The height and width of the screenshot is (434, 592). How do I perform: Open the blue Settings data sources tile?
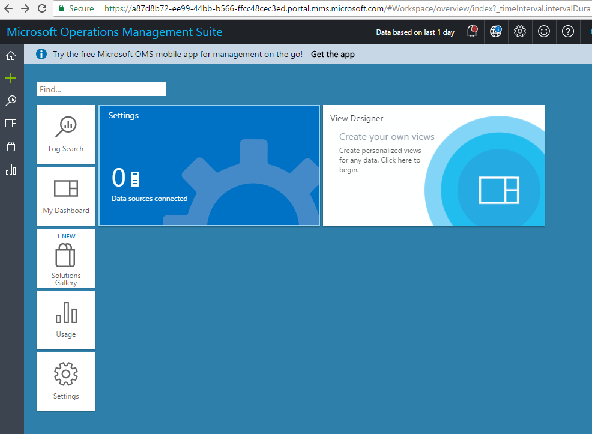pyautogui.click(x=209, y=165)
